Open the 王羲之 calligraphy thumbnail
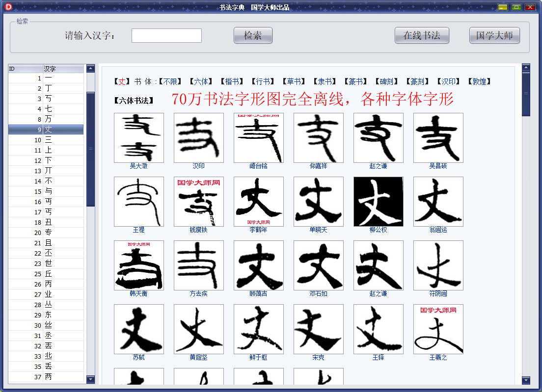Image resolution: width=542 pixels, height=392 pixels. point(438,329)
